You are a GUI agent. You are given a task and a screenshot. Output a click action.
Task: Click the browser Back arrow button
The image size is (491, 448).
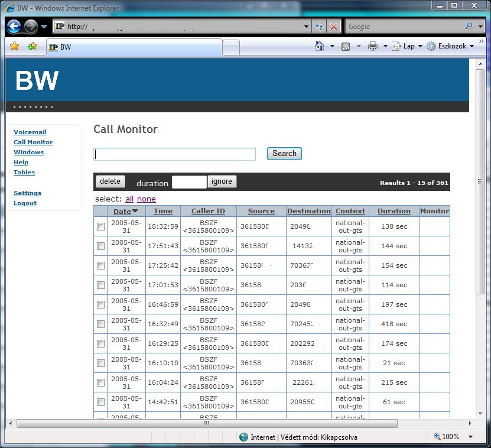[14, 26]
